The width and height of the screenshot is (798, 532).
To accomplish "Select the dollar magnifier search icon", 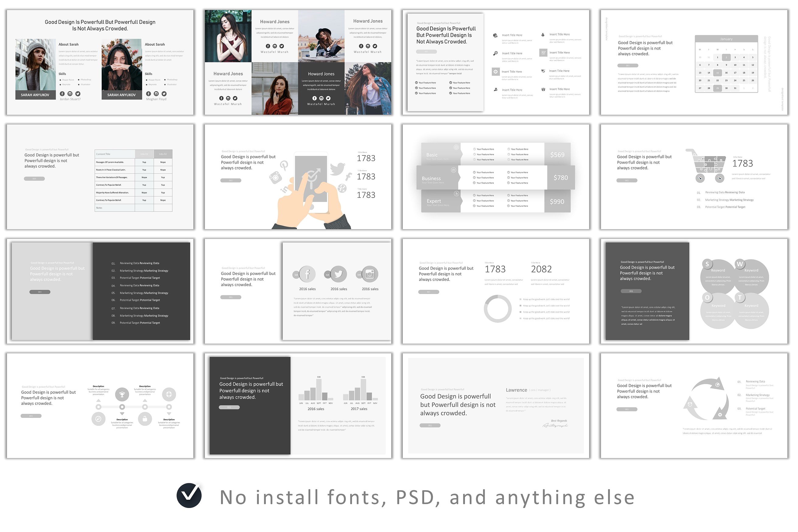I will click(496, 54).
